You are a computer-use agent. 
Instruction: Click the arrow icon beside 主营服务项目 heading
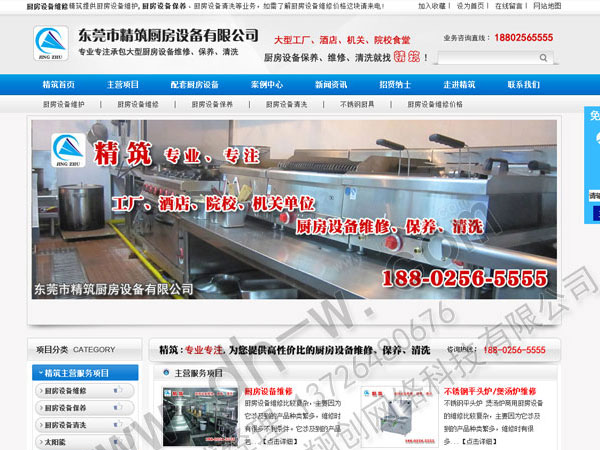165,372
